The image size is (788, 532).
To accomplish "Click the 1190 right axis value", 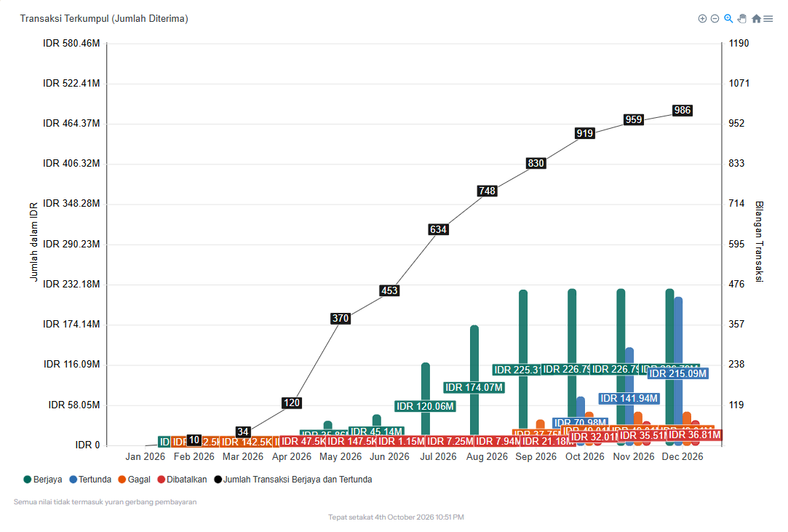I will pos(739,43).
